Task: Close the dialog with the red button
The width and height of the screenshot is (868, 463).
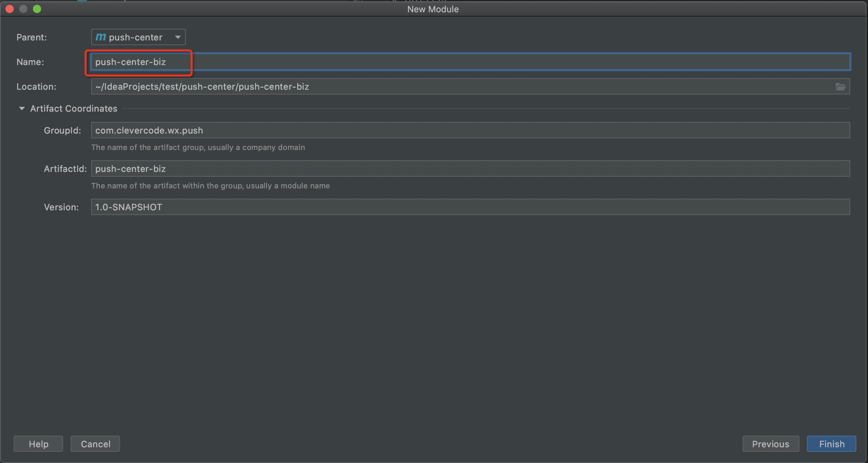Action: (10, 9)
